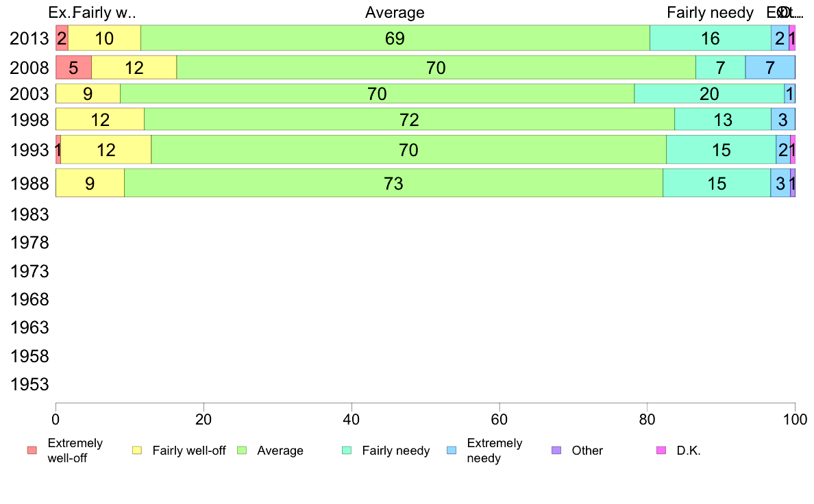This screenshot has height=504, width=814.
Task: Click the Fairly well-off legend label text
Action: click(189, 451)
